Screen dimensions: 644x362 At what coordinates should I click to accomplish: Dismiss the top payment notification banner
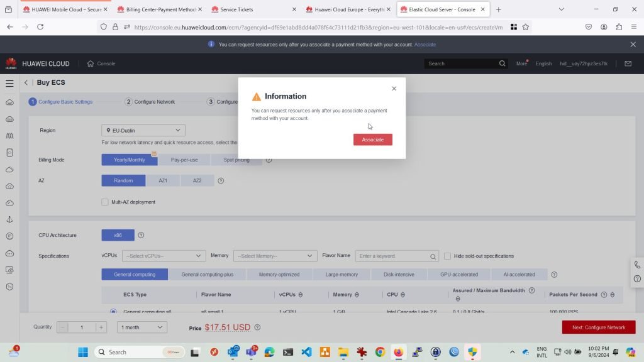(x=633, y=45)
